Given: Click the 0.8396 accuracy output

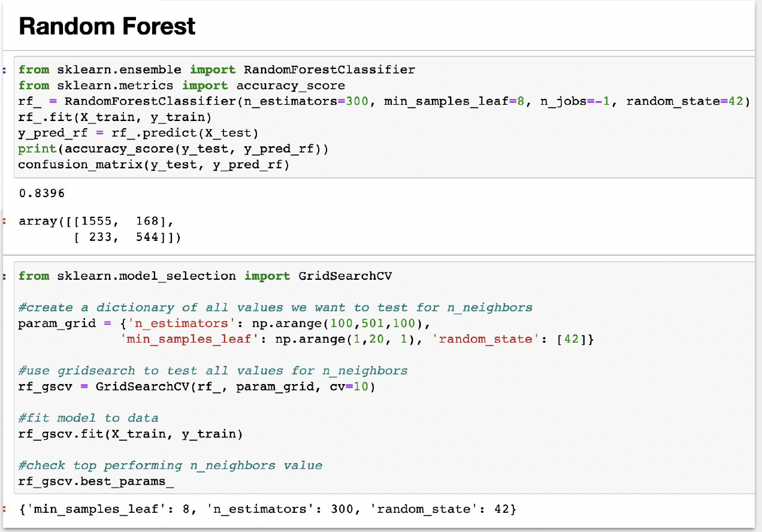Looking at the screenshot, I should point(41,194).
